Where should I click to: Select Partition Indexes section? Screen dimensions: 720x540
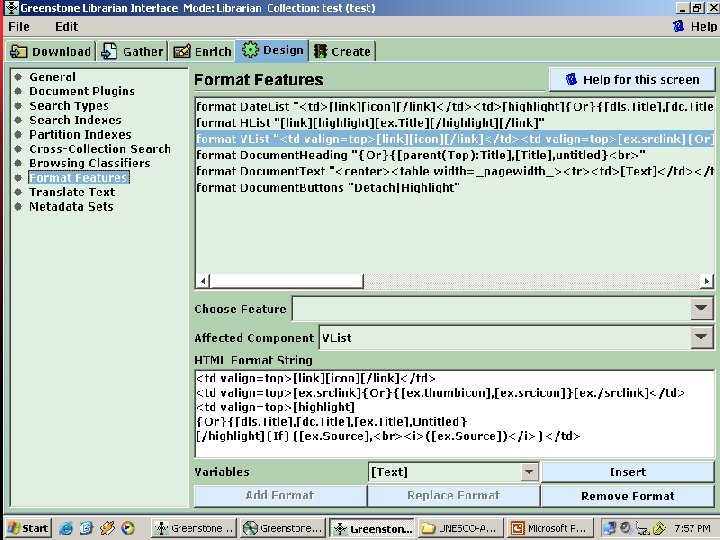(80, 135)
